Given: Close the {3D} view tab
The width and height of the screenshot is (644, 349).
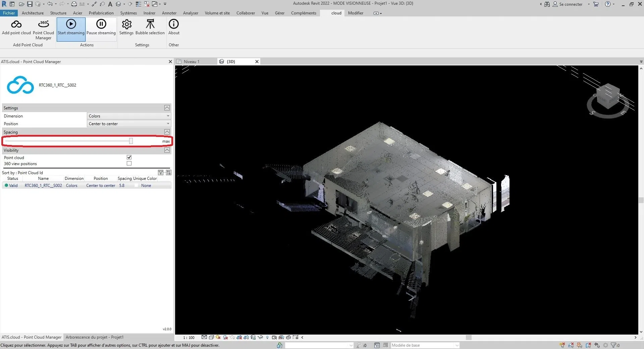Looking at the screenshot, I should [257, 61].
